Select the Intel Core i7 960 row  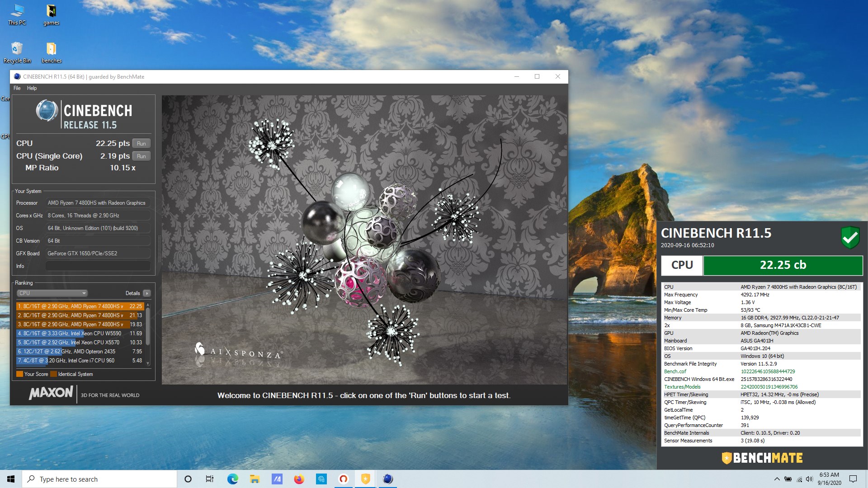pyautogui.click(x=80, y=360)
